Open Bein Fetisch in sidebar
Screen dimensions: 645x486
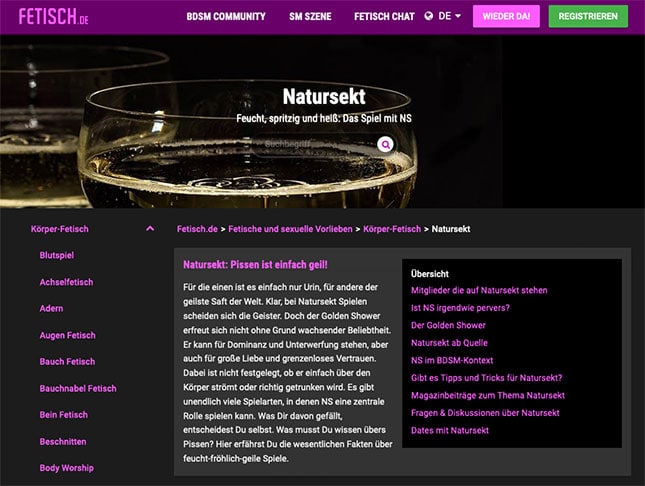point(63,414)
